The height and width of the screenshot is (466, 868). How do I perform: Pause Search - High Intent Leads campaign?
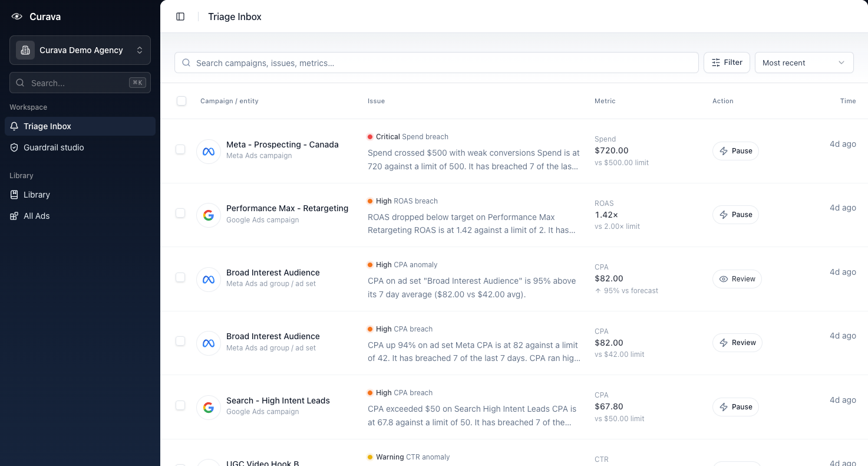pos(735,407)
